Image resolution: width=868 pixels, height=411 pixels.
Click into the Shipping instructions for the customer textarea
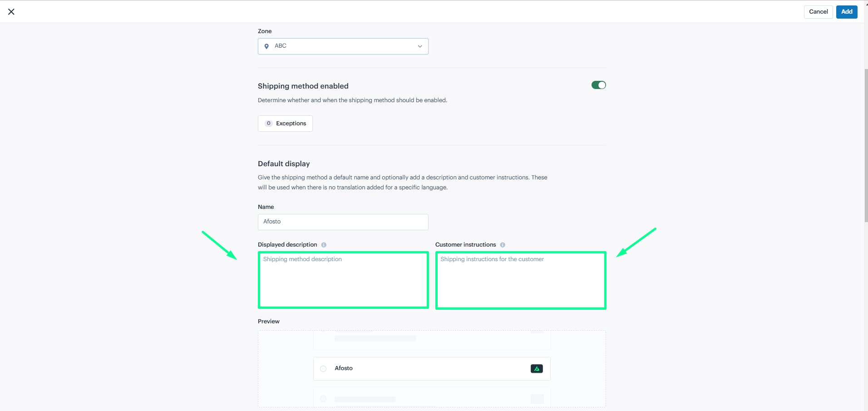pyautogui.click(x=521, y=281)
